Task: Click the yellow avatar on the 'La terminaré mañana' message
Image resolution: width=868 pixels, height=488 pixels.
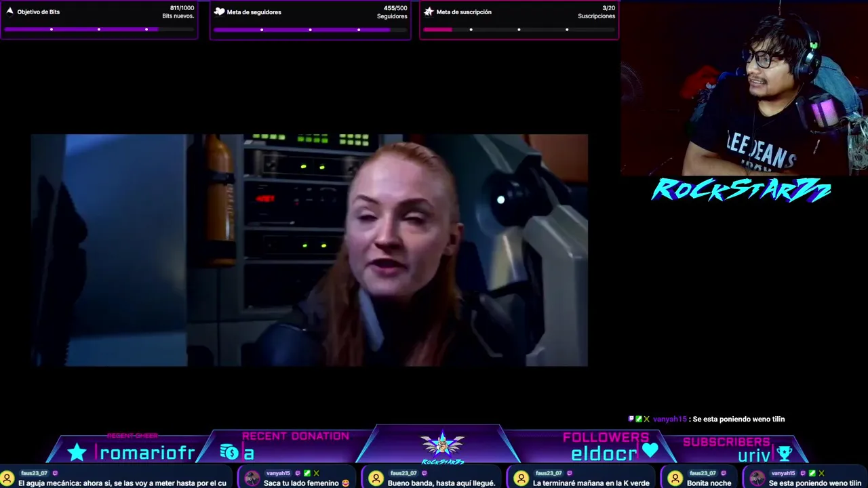Action: pos(521,479)
